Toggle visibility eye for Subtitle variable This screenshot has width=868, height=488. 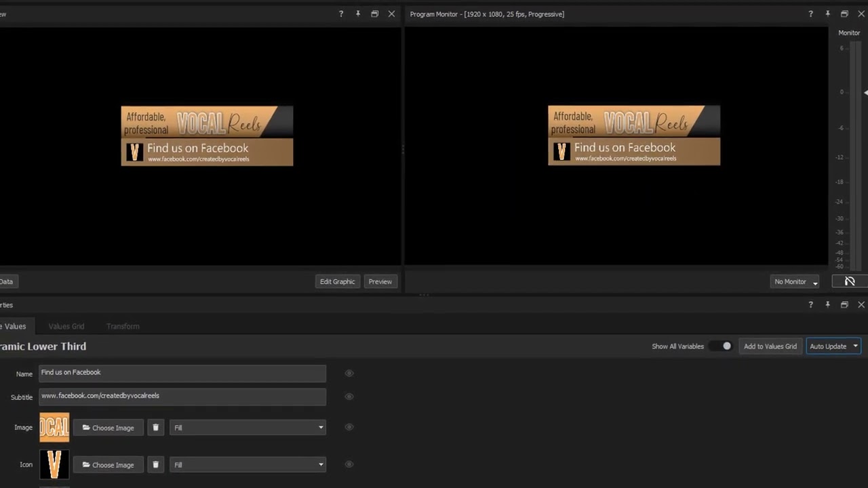click(x=349, y=396)
